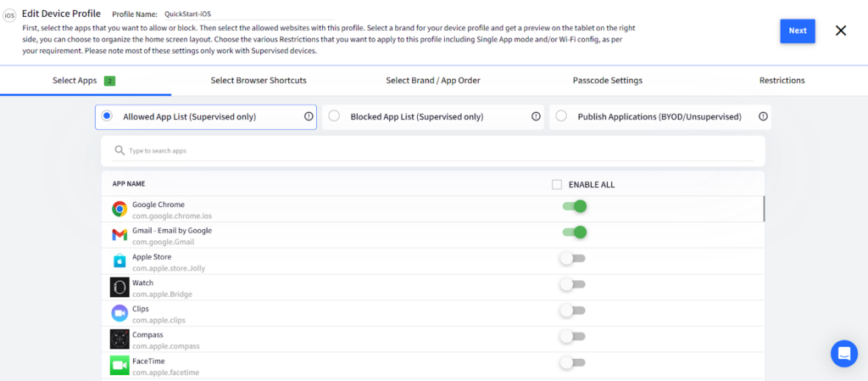Click the Google Chrome app icon
The height and width of the screenshot is (381, 868).
120,209
